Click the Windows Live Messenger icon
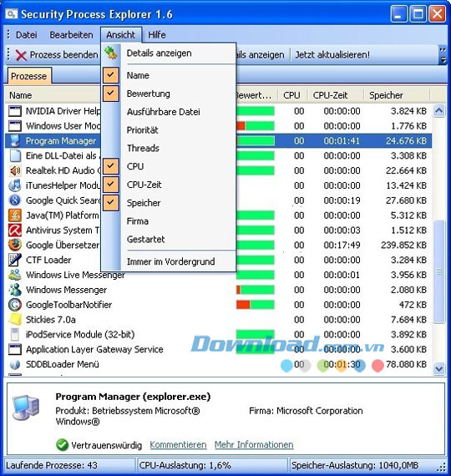The width and height of the screenshot is (451, 476). [x=15, y=275]
